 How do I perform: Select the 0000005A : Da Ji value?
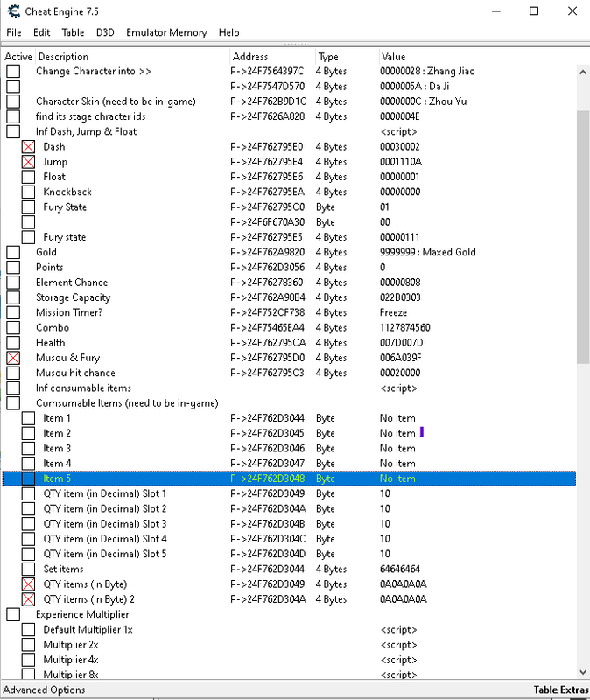pos(414,86)
